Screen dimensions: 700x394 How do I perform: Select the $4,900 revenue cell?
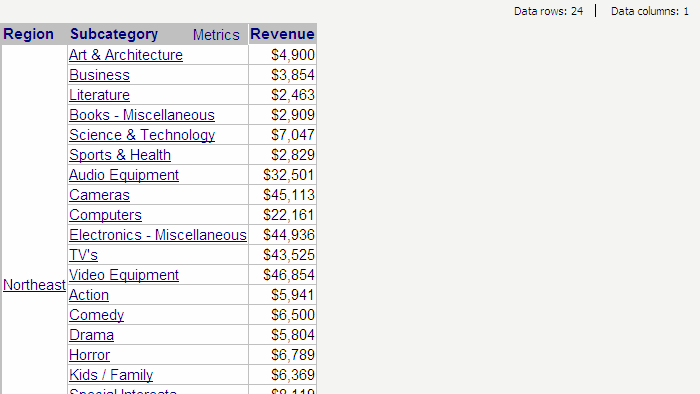click(282, 55)
